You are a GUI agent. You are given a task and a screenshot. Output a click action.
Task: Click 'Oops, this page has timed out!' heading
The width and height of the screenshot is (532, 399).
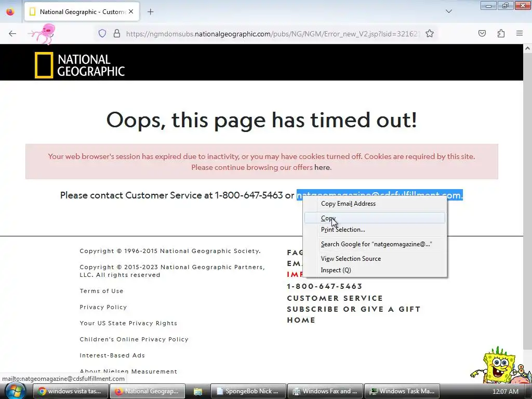(x=262, y=120)
